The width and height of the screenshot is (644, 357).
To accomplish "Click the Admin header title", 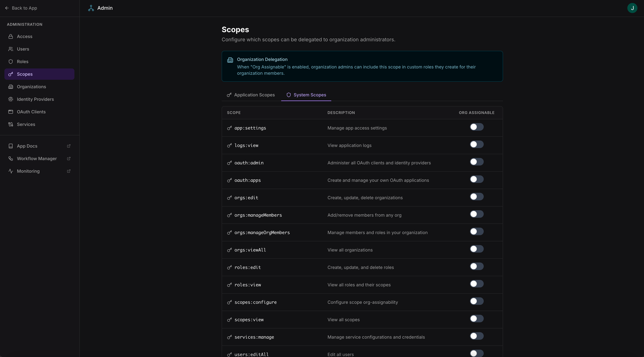I will pyautogui.click(x=105, y=8).
